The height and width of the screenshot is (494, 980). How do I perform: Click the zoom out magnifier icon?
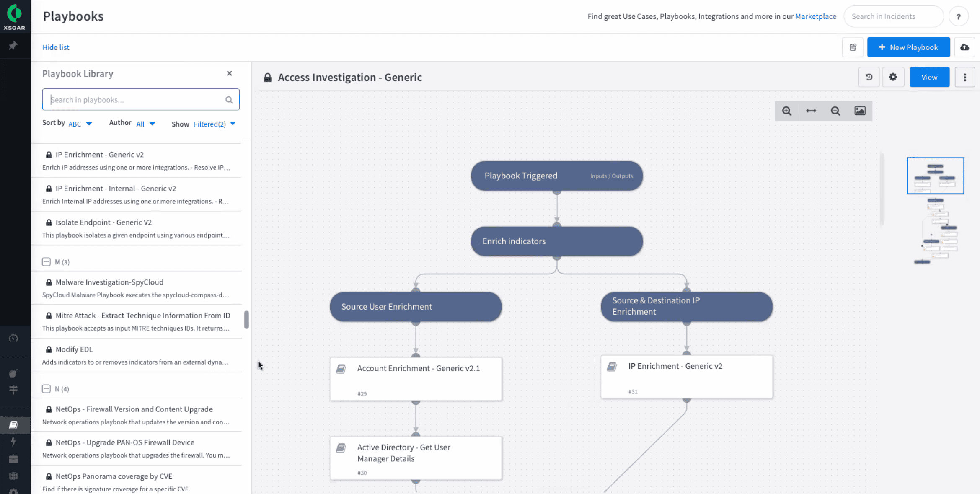point(835,111)
